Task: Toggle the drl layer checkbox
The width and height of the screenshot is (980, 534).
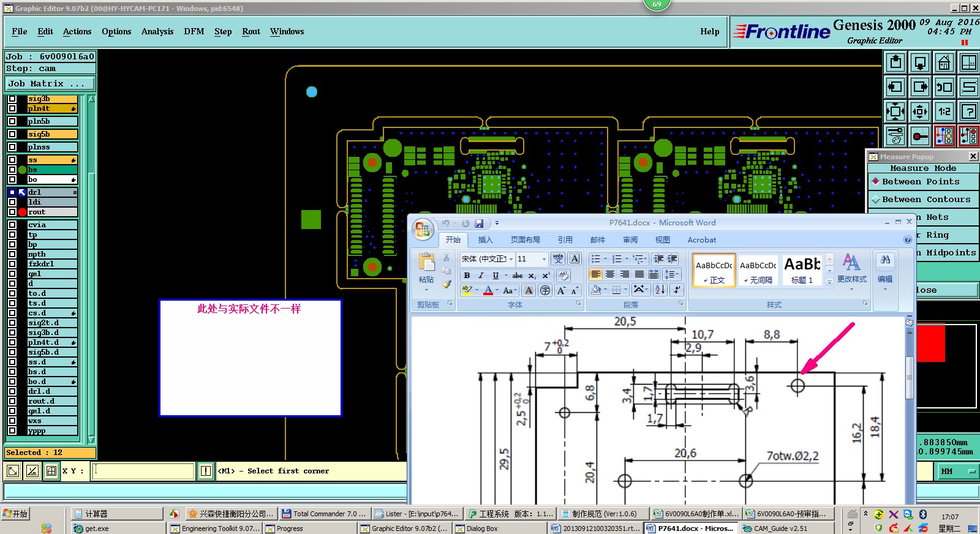Action: [x=12, y=192]
